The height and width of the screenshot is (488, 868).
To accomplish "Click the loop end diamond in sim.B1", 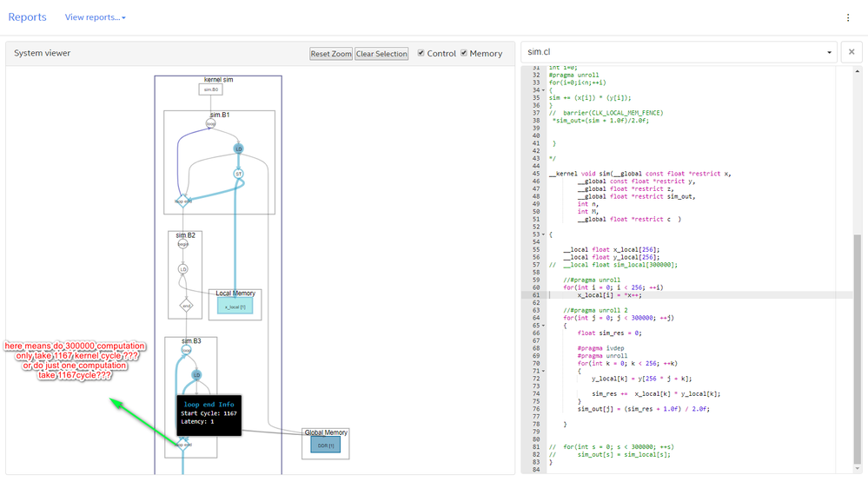I will click(x=182, y=201).
